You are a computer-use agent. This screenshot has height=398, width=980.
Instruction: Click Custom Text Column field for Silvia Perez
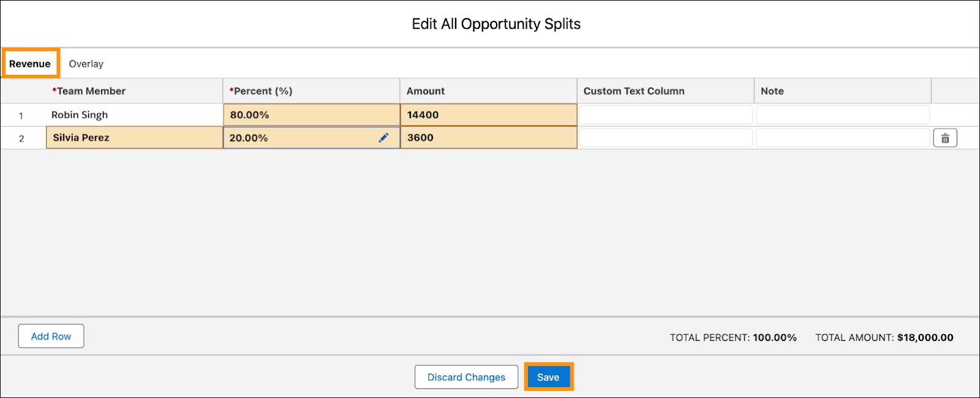666,138
